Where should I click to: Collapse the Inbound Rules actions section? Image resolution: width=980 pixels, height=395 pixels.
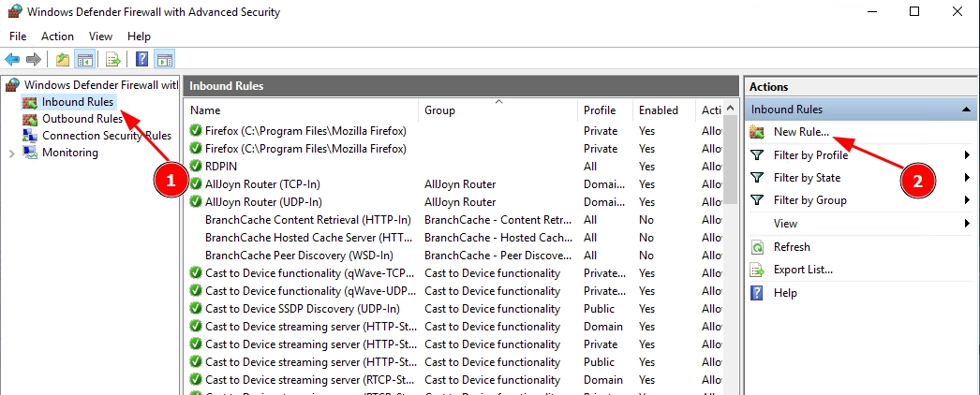tap(965, 110)
